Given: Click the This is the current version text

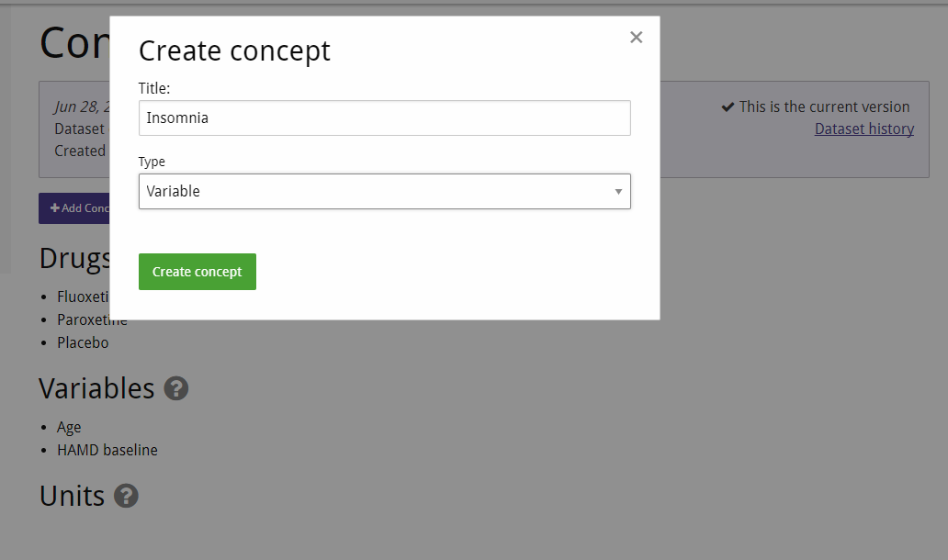Looking at the screenshot, I should 824,106.
